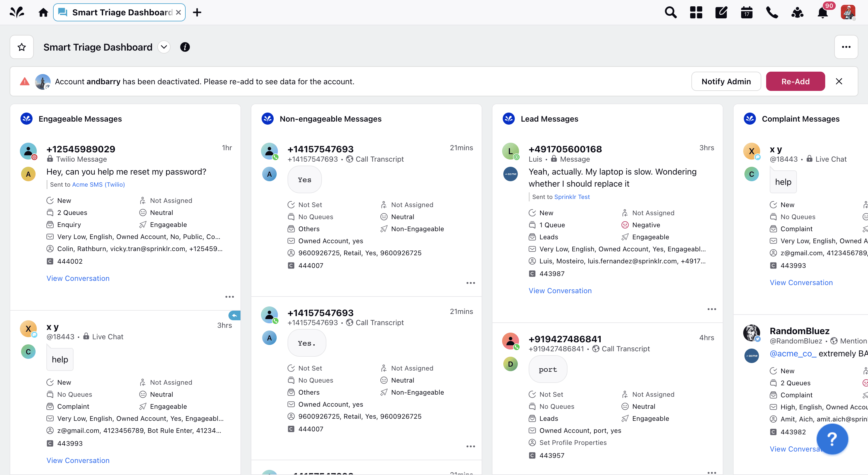
Task: Click the Home icon
Action: coord(43,12)
